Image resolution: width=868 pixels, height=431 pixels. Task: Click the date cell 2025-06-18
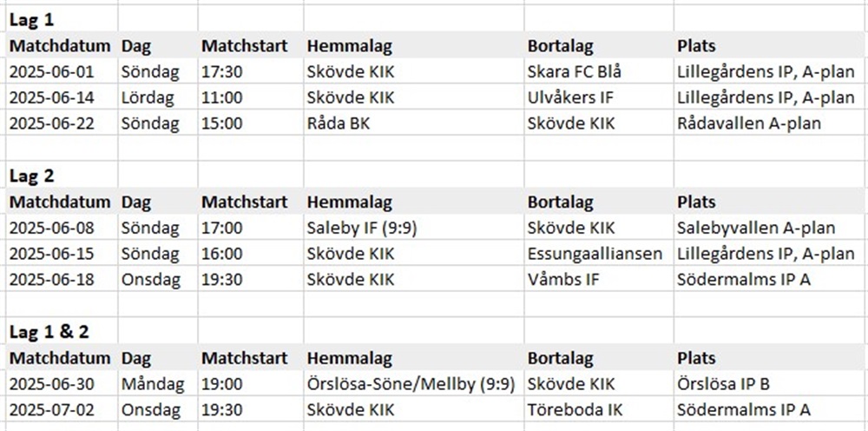[62, 279]
